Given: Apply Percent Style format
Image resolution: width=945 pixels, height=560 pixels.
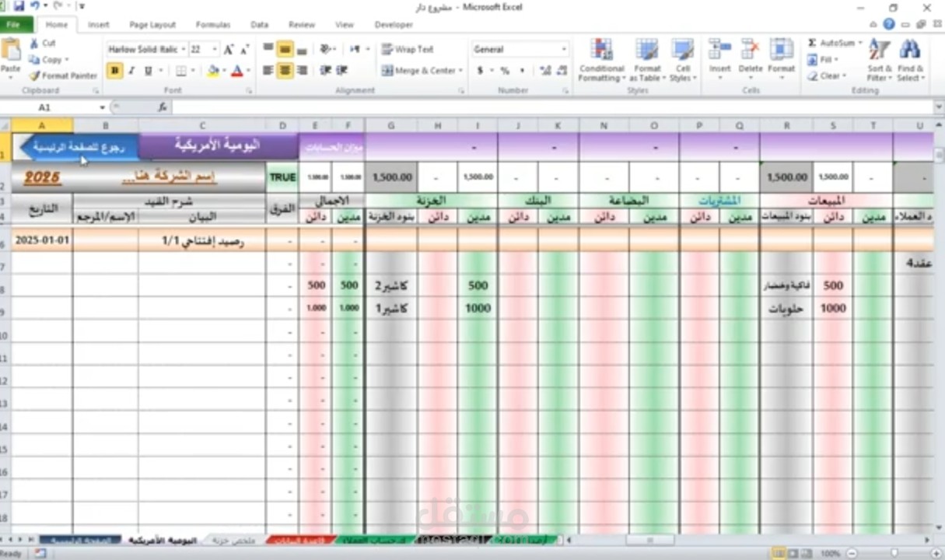Looking at the screenshot, I should click(x=505, y=71).
